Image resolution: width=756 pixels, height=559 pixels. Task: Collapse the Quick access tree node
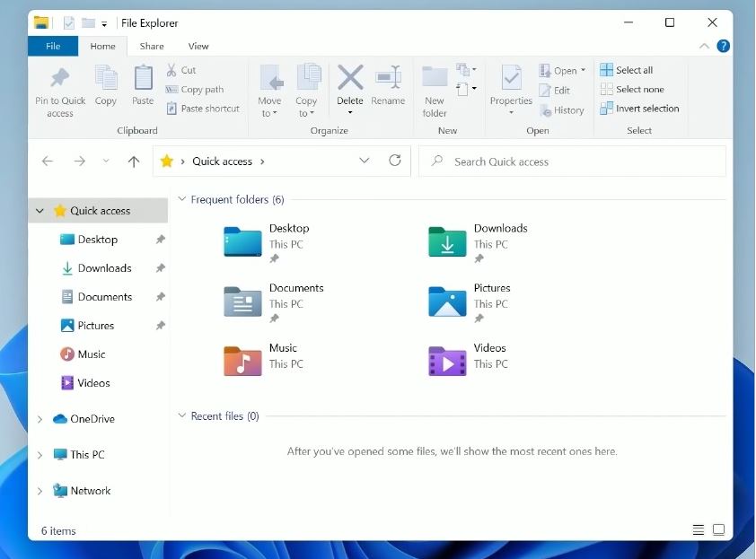coord(40,211)
